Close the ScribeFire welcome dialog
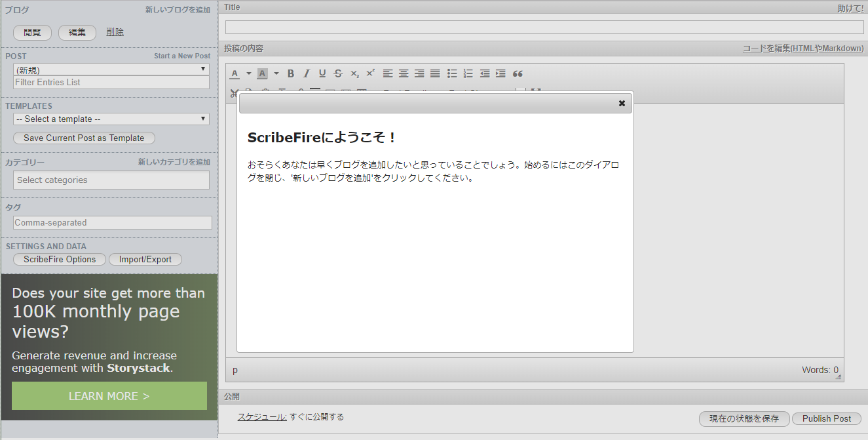Image resolution: width=868 pixels, height=440 pixels. click(622, 104)
